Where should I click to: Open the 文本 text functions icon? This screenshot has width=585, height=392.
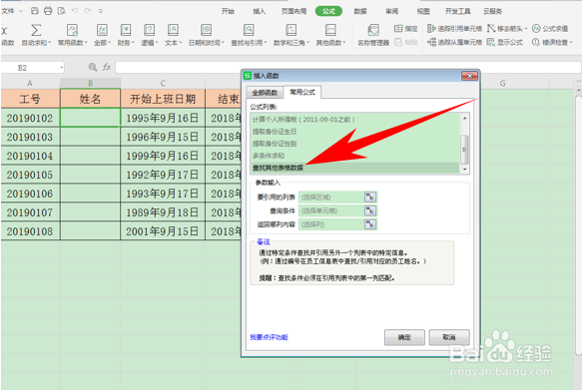click(x=173, y=30)
